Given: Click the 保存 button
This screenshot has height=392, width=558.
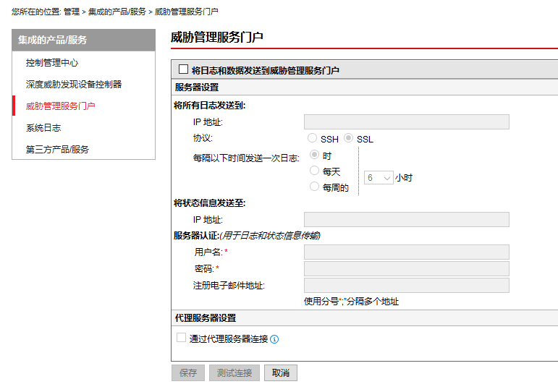Looking at the screenshot, I should coord(188,373).
